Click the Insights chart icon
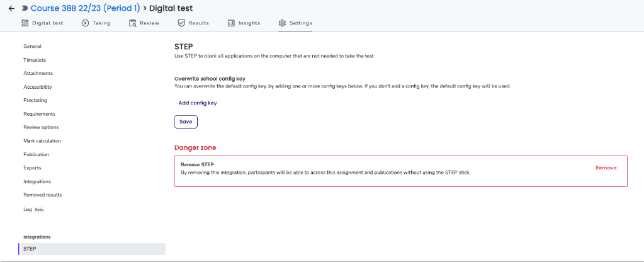This screenshot has height=262, width=644. (231, 23)
